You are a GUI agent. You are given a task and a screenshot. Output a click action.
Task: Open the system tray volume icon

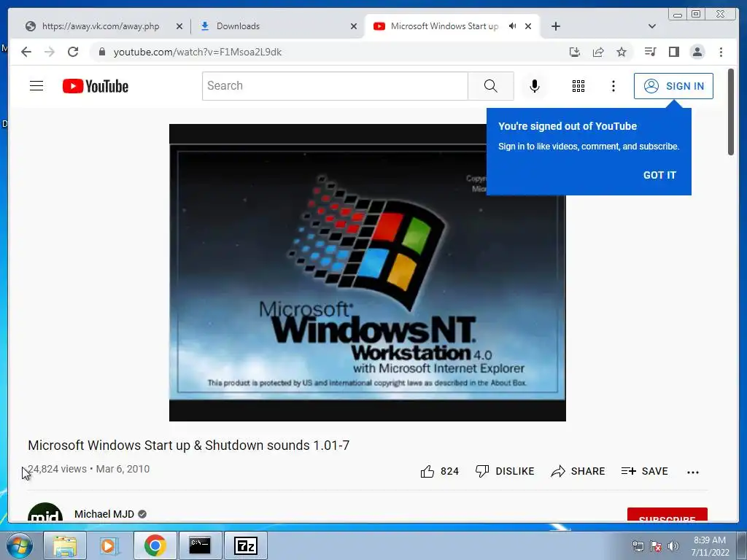(x=673, y=546)
